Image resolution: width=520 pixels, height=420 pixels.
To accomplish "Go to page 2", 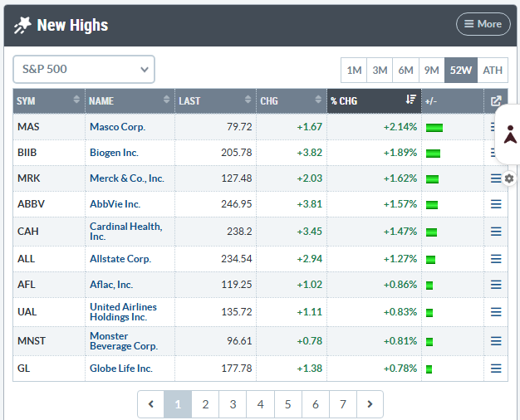I will [205, 404].
